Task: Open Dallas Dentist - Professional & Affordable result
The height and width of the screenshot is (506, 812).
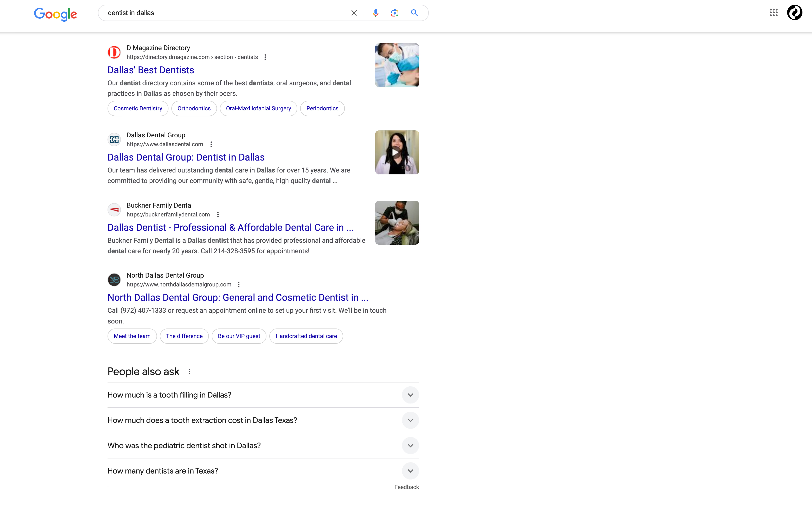Action: coord(230,228)
